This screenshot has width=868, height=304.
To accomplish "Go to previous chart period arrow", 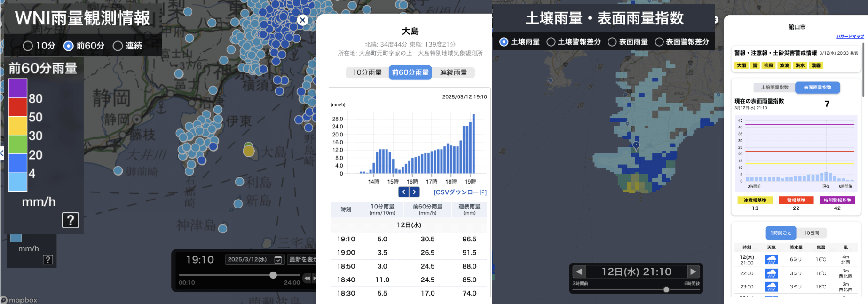I will coord(403,192).
